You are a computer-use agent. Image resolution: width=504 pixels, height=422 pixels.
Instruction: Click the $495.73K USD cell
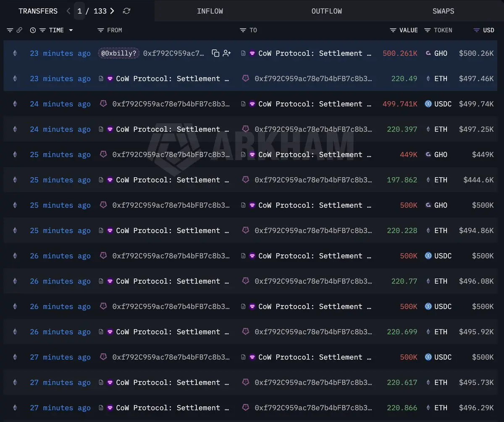click(x=476, y=383)
